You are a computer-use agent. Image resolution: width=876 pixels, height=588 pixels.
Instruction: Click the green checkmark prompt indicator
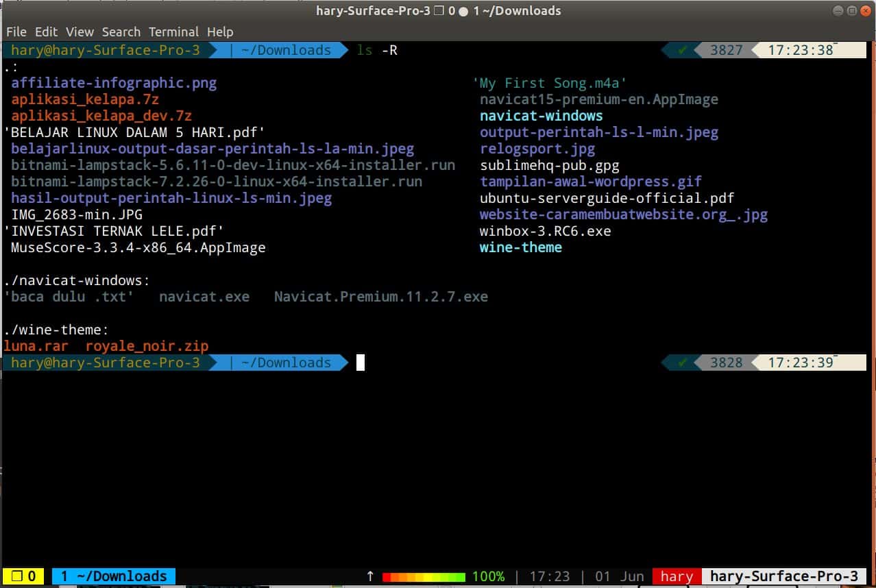[x=682, y=363]
